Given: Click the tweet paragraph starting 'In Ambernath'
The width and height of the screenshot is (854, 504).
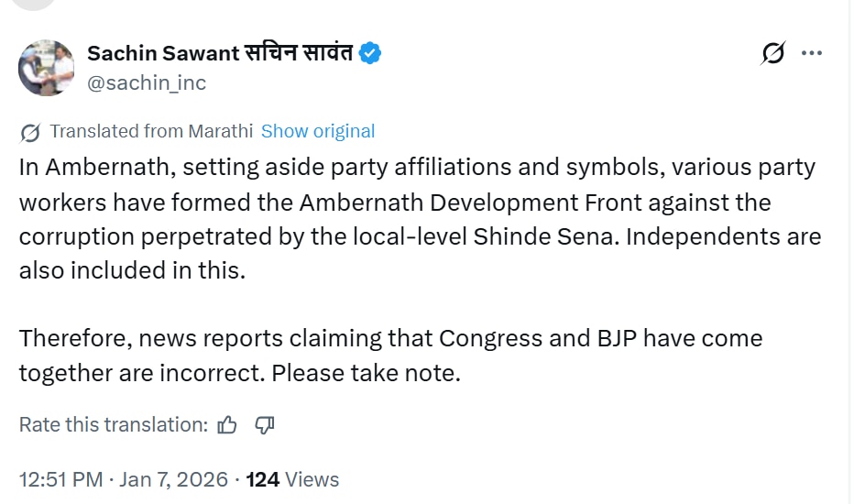Looking at the screenshot, I should coord(417,219).
